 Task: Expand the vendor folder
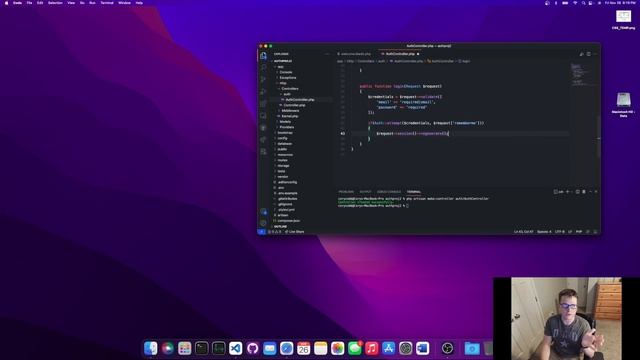click(x=283, y=177)
